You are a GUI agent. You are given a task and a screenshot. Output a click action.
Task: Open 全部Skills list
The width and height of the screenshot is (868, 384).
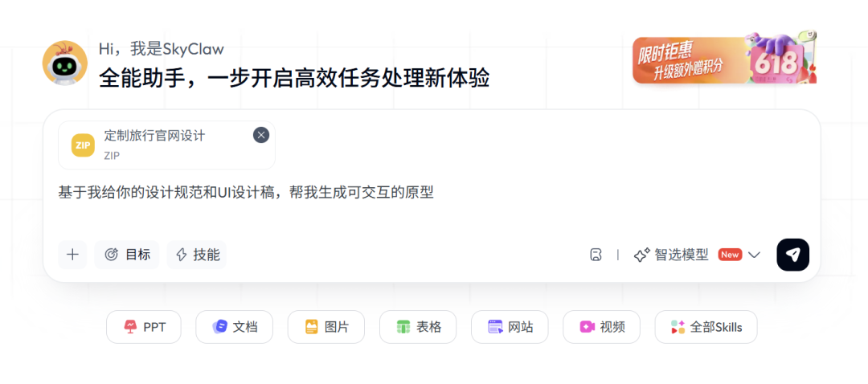(706, 327)
